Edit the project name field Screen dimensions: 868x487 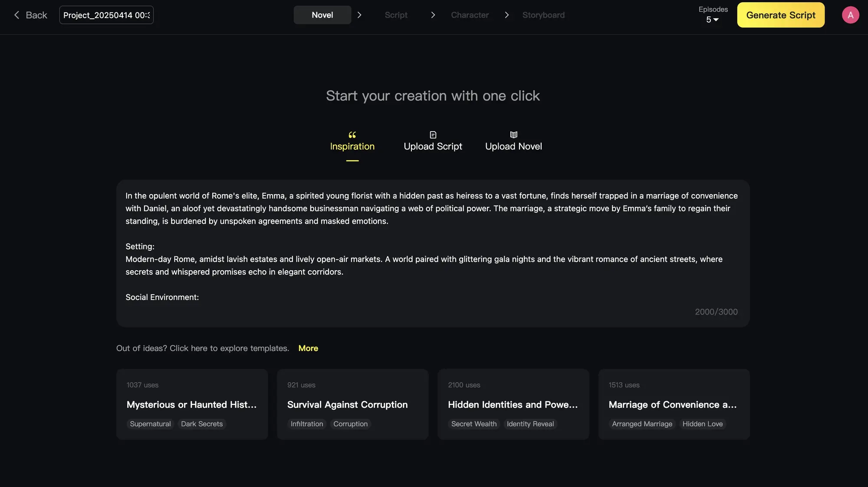pyautogui.click(x=106, y=15)
